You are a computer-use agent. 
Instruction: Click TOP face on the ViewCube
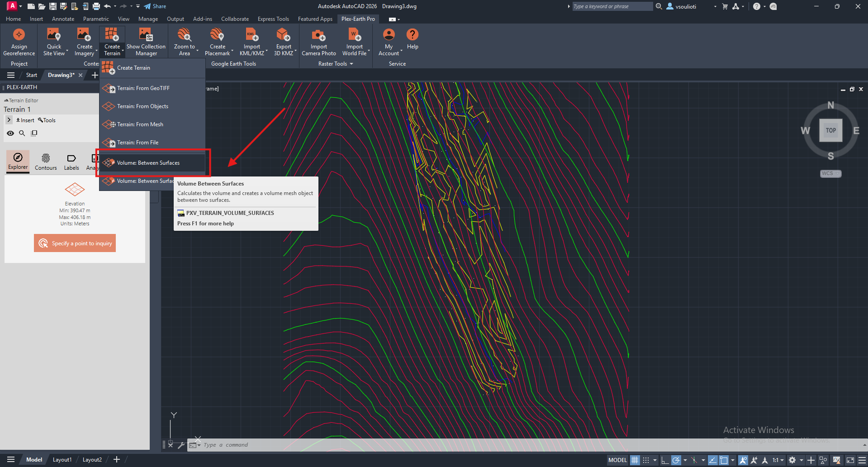[831, 130]
